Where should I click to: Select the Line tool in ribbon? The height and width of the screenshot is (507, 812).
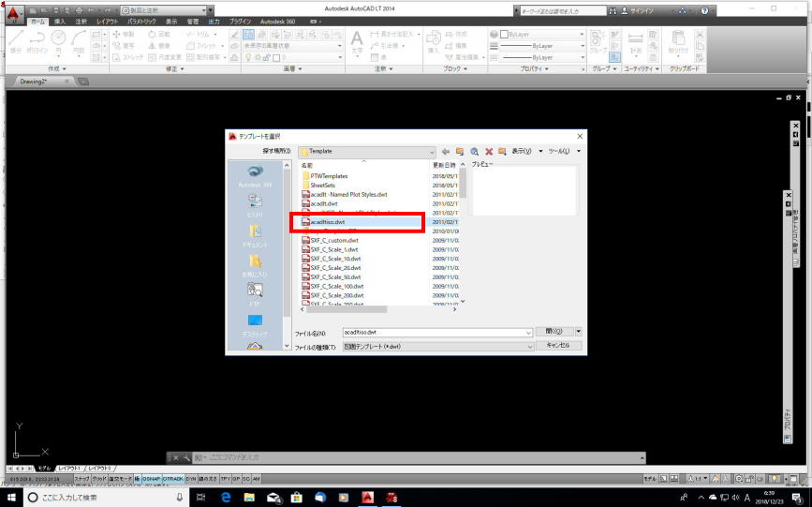point(16,41)
